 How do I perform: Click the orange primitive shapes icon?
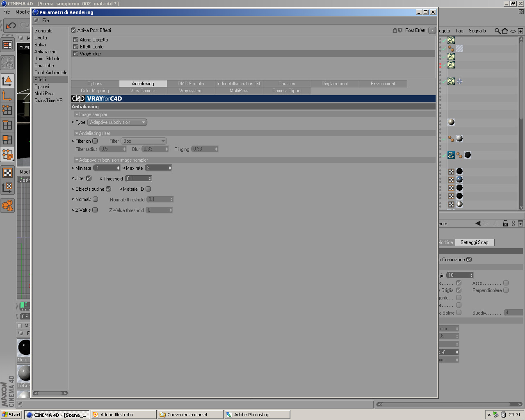tap(7, 205)
